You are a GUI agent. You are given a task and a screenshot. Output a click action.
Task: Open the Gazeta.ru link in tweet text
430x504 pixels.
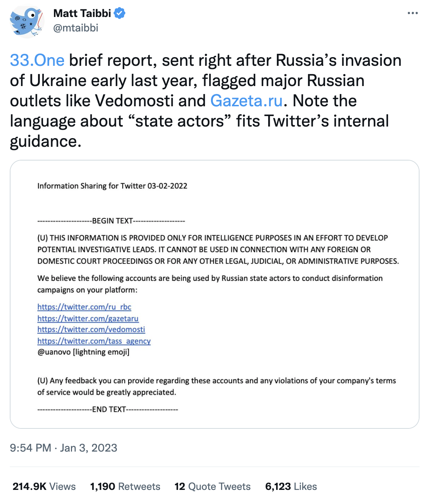[x=246, y=101]
